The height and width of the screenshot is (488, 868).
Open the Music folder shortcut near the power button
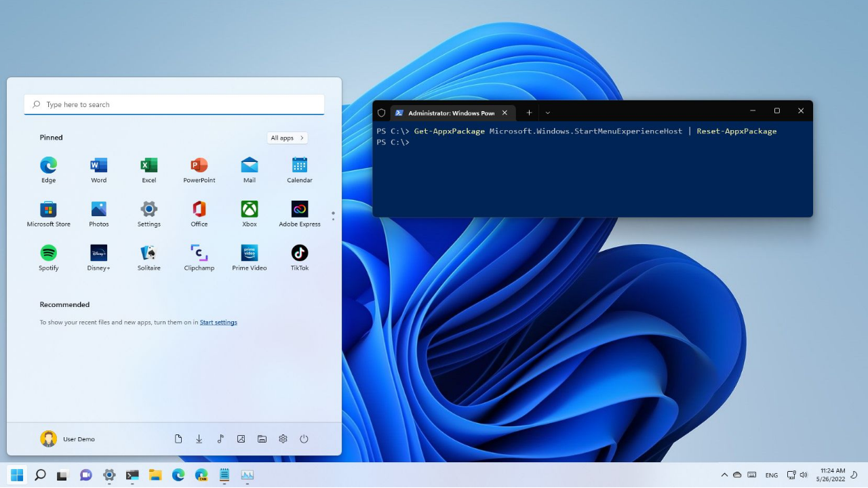tap(220, 439)
